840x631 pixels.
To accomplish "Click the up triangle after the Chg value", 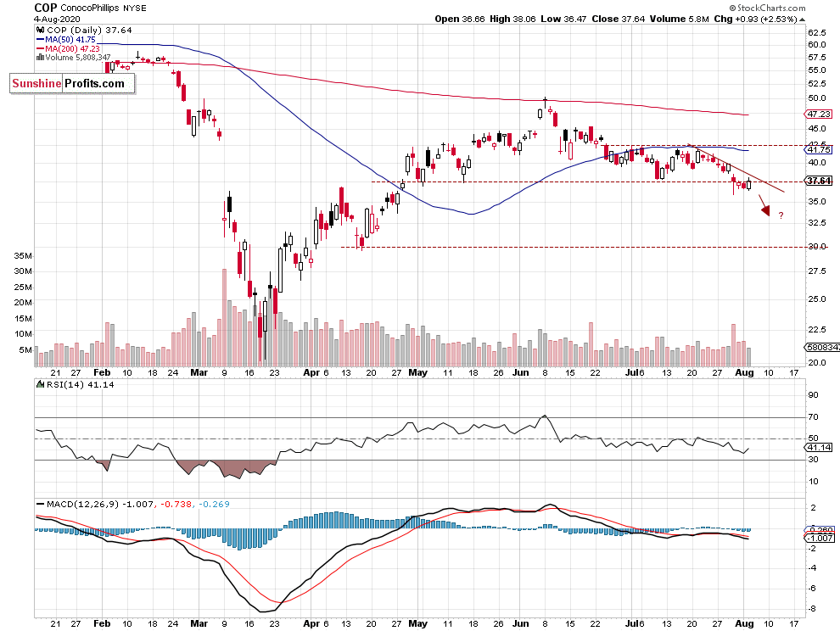I will (802, 20).
